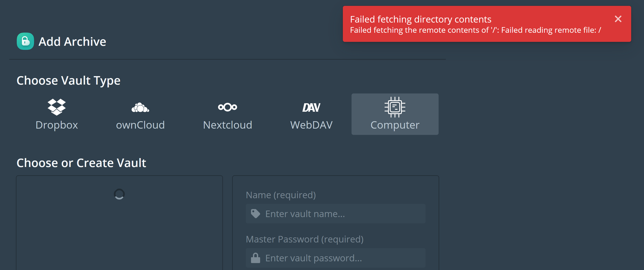Screen dimensions: 644x270
Task: Click the loading spinner in file browser
Action: click(119, 194)
